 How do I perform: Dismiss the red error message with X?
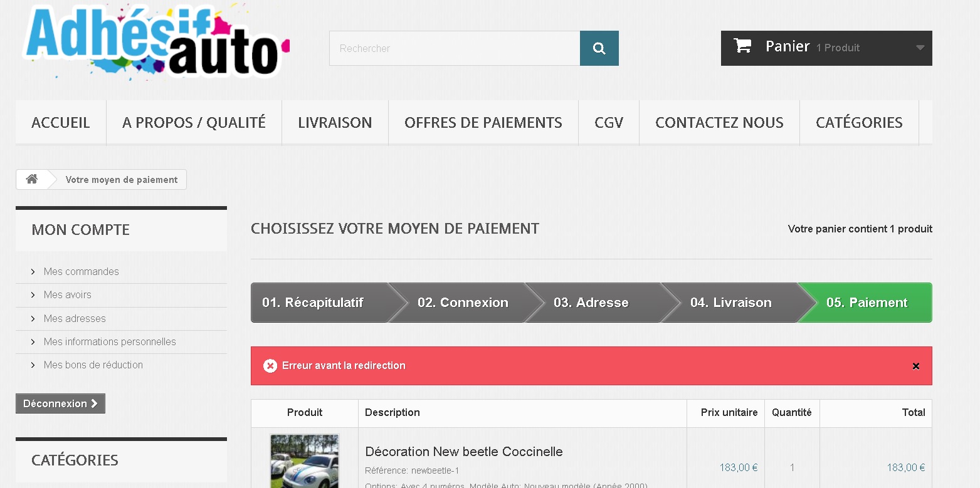coord(915,366)
